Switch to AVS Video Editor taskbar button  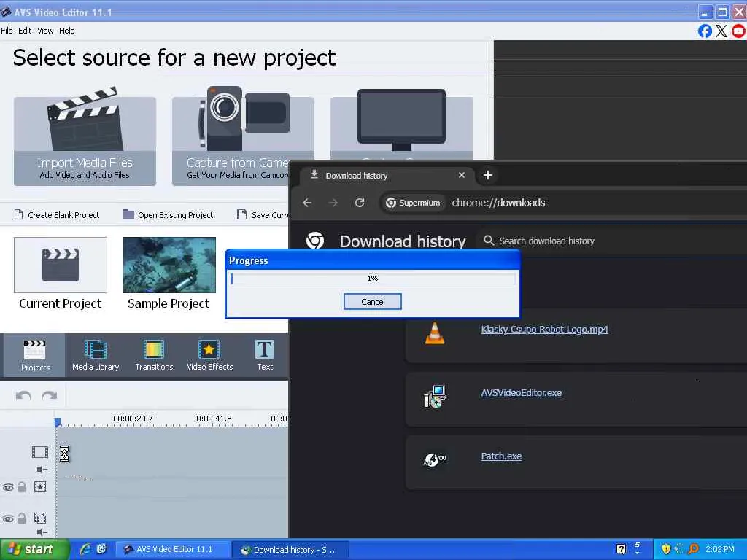[174, 550]
